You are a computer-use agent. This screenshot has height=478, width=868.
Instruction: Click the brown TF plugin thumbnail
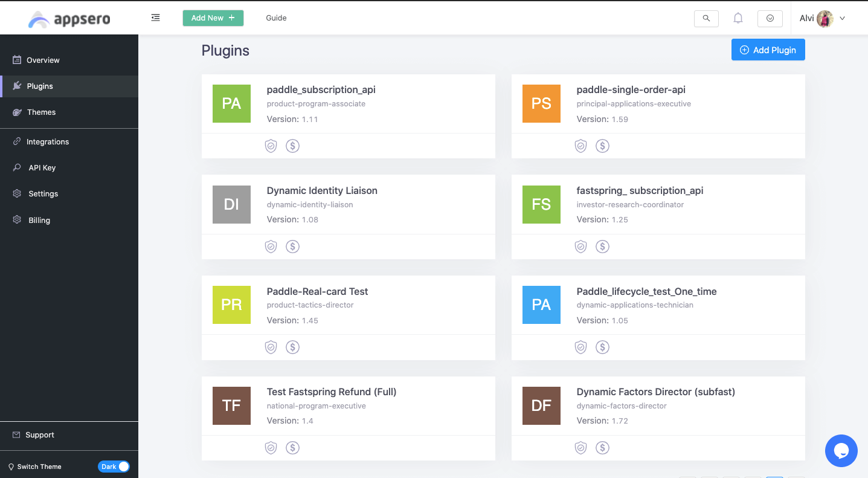pos(231,405)
